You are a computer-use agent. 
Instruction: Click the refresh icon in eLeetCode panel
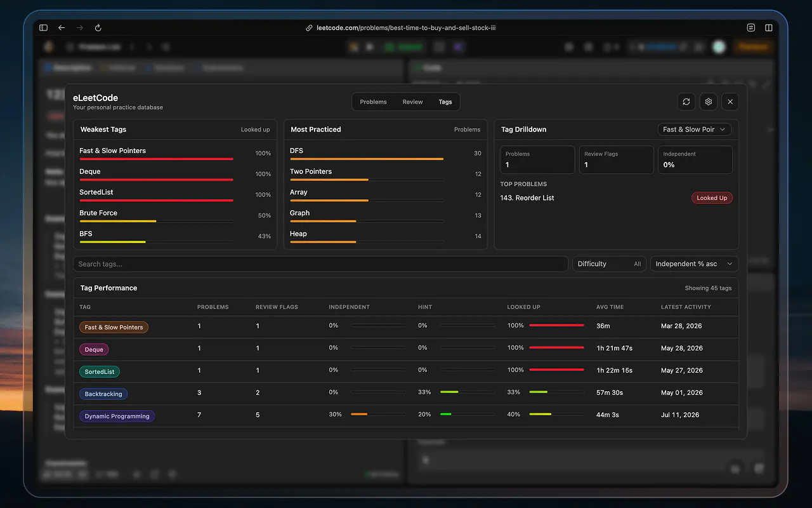click(x=686, y=102)
